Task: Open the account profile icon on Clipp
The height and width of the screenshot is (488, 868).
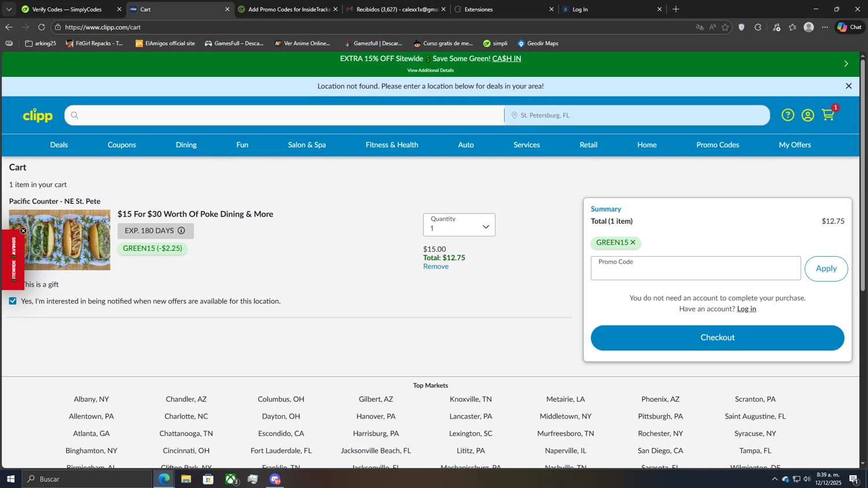Action: (808, 115)
